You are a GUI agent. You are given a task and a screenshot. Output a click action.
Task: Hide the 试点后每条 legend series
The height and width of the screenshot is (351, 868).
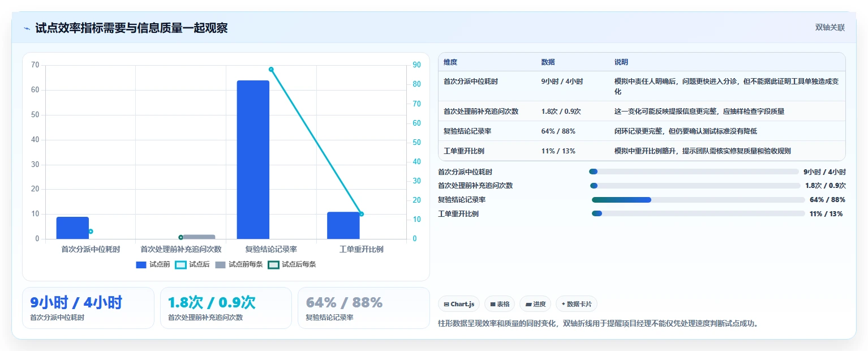(x=292, y=264)
